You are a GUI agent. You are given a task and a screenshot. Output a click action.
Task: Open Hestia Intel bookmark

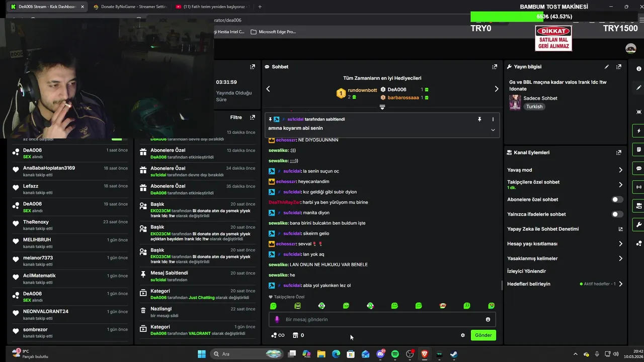coord(229,32)
